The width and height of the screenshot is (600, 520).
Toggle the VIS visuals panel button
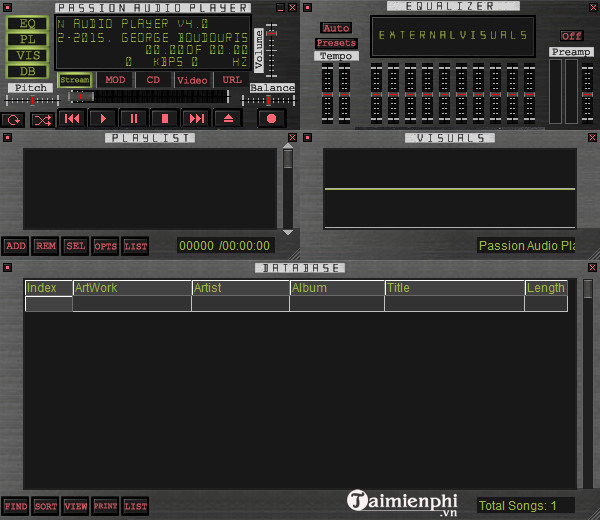28,55
